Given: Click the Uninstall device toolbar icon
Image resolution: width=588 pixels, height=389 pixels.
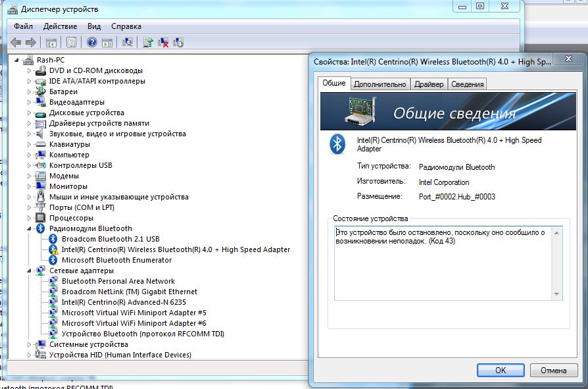Looking at the screenshot, I should coord(163,43).
